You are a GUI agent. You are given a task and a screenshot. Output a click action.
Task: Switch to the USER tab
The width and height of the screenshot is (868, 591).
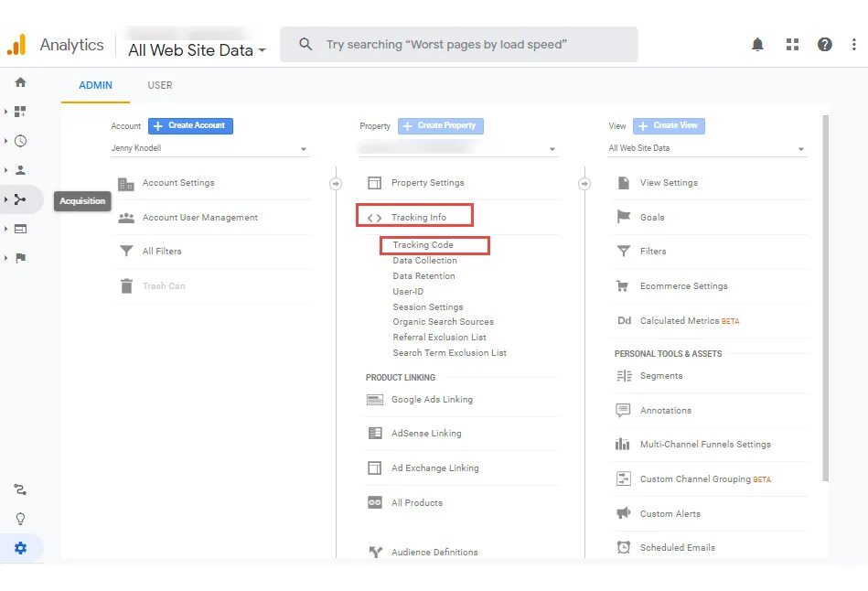[x=159, y=85]
